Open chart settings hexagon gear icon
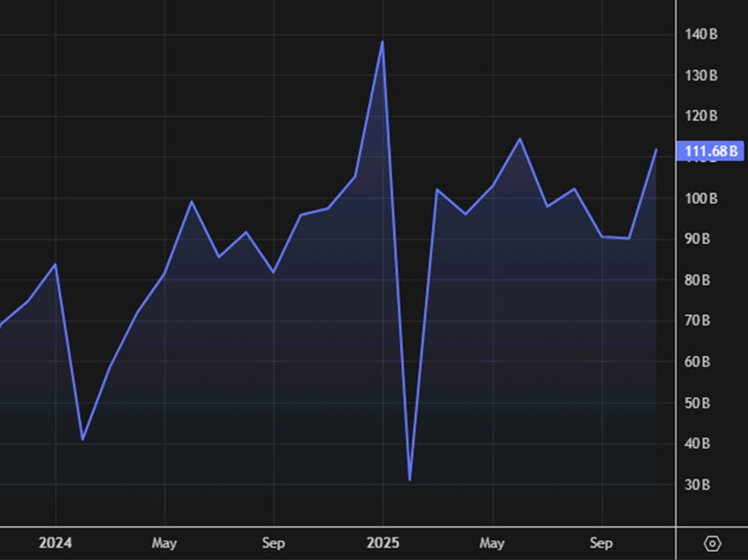Screen dimensions: 748x560 coord(712,543)
